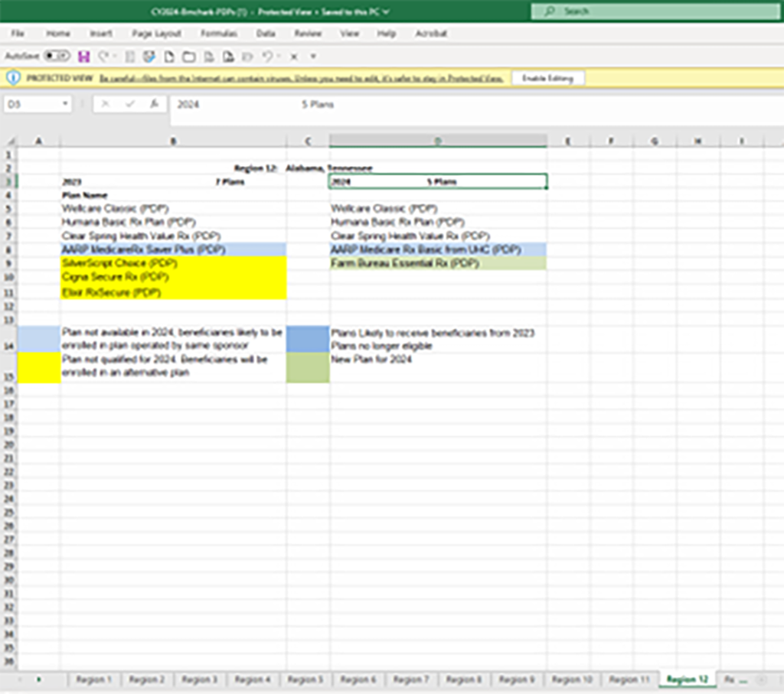Screen dimensions: 784x694
Task: Select column E header
Action: click(x=568, y=142)
